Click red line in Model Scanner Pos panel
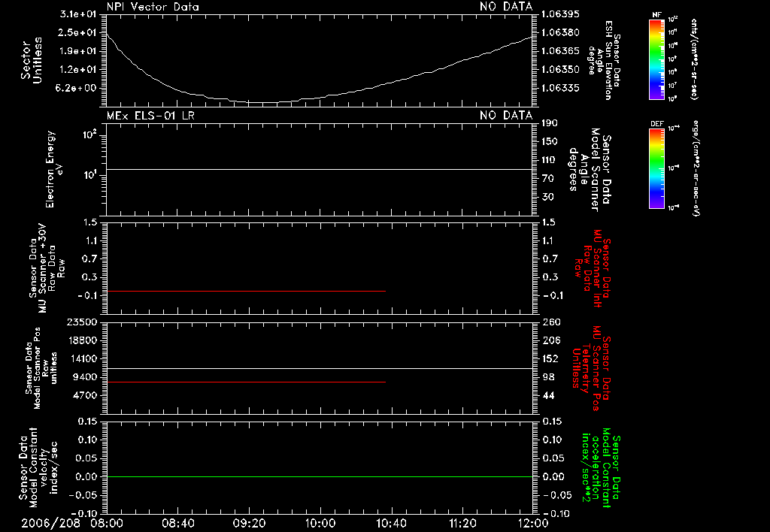 click(x=246, y=382)
